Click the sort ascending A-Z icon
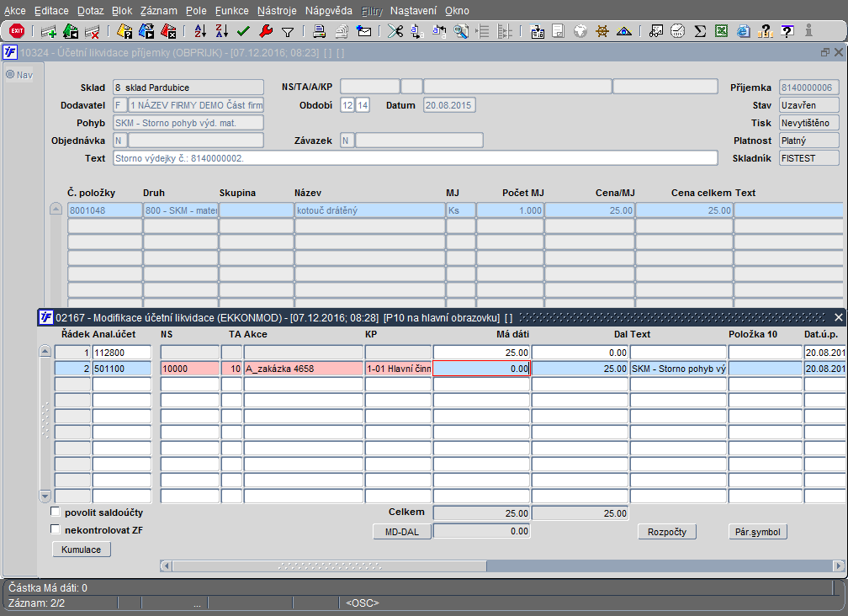 coord(200,31)
